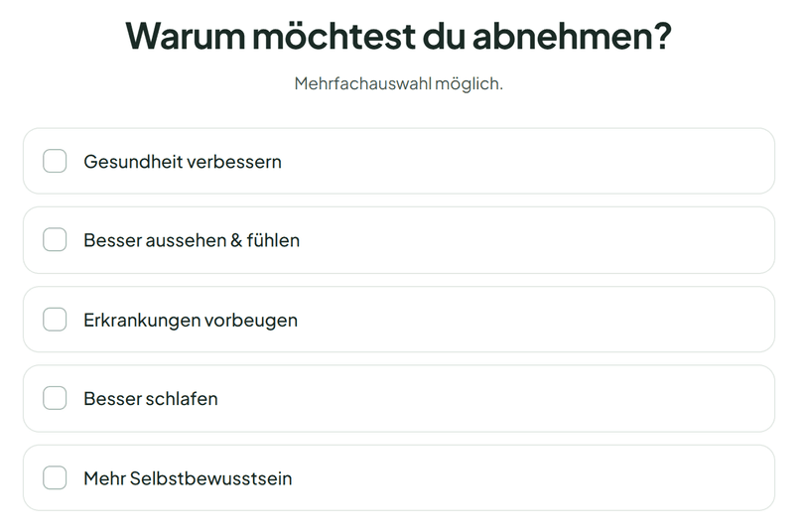Toggle the Mehr Selbstbewusstsein checkbox
Image resolution: width=804 pixels, height=532 pixels.
(55, 477)
